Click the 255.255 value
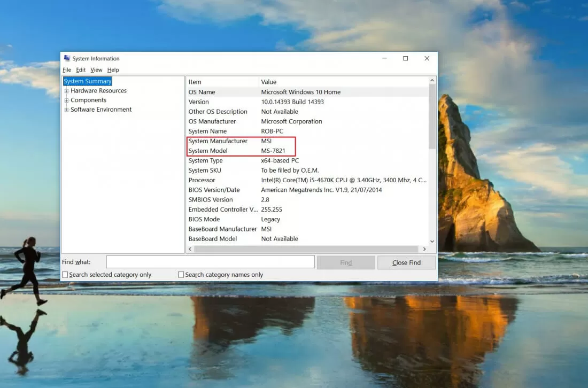This screenshot has width=588, height=388. pos(272,209)
